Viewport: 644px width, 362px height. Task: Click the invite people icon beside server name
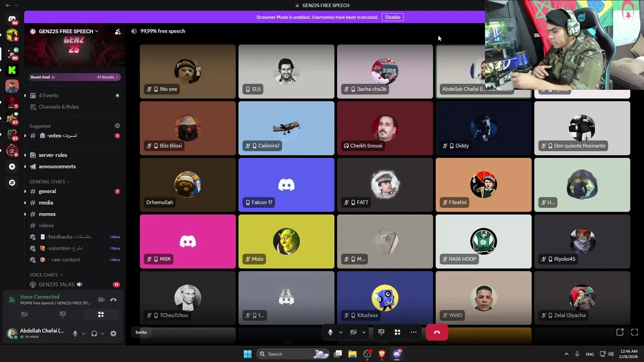tap(118, 31)
